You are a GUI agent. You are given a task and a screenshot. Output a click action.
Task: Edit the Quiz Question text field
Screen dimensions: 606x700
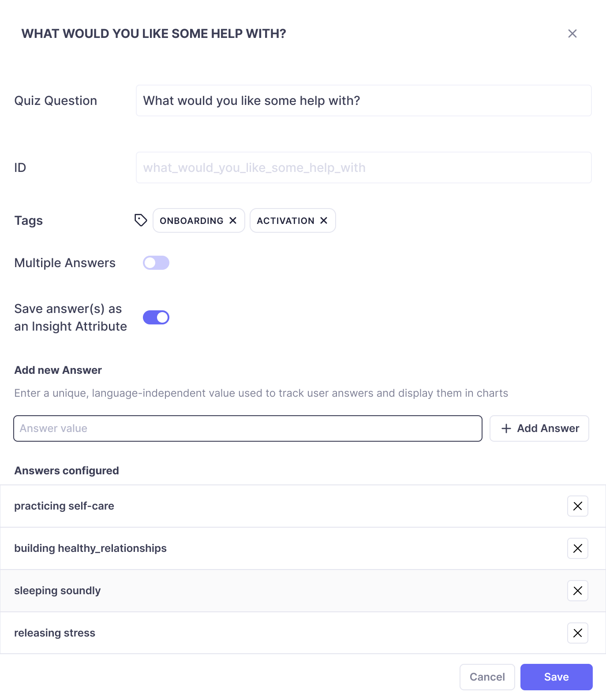coord(364,101)
